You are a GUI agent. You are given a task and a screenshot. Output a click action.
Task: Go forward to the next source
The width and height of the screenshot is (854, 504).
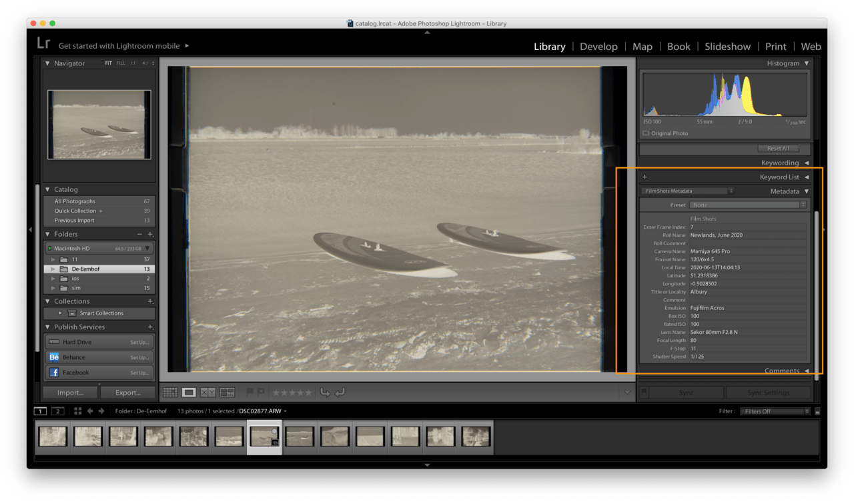click(x=101, y=411)
